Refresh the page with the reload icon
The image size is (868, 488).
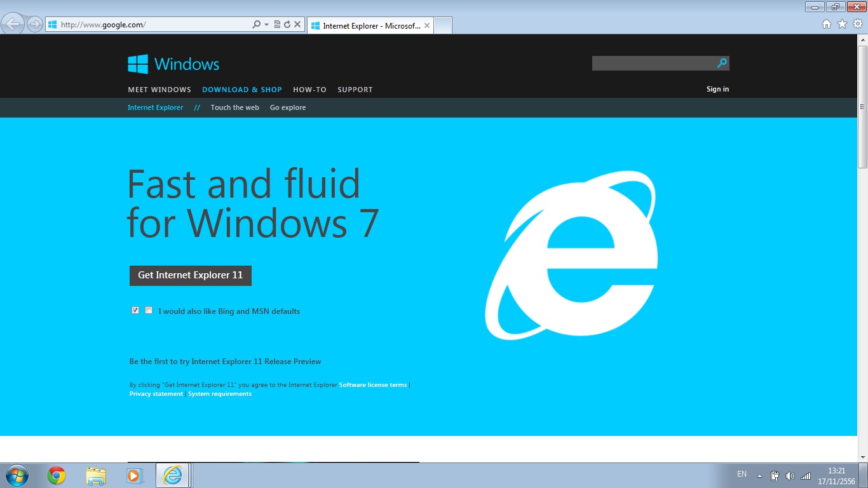287,25
